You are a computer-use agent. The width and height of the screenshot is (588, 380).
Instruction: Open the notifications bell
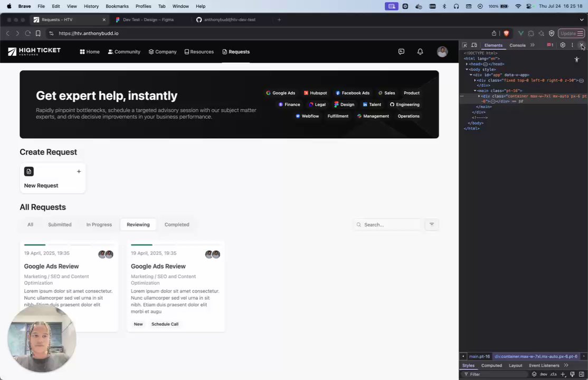tap(420, 52)
